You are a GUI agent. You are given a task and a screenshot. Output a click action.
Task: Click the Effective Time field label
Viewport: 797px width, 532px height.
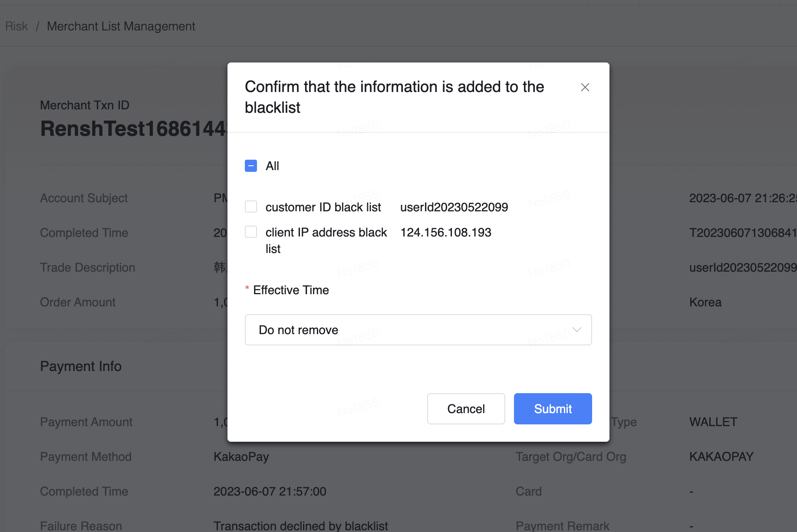(x=290, y=290)
